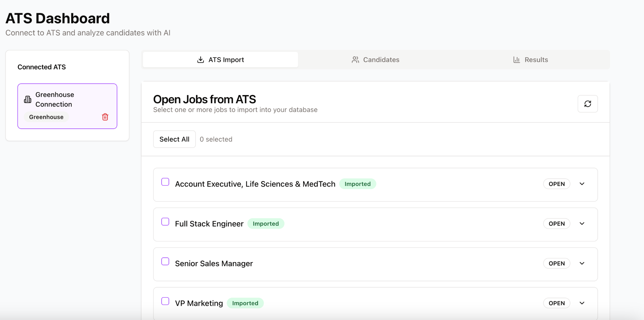This screenshot has height=320, width=644.
Task: Refresh the open jobs list
Action: pos(587,104)
